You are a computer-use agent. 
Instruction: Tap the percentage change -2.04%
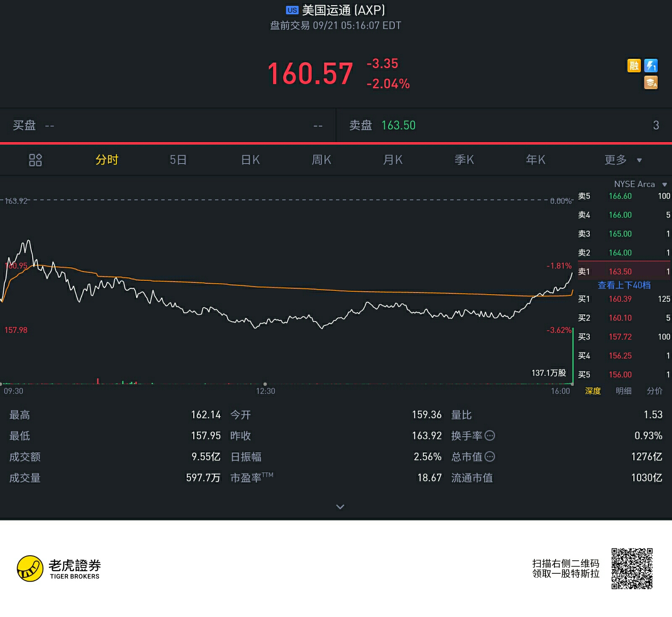[x=388, y=84]
